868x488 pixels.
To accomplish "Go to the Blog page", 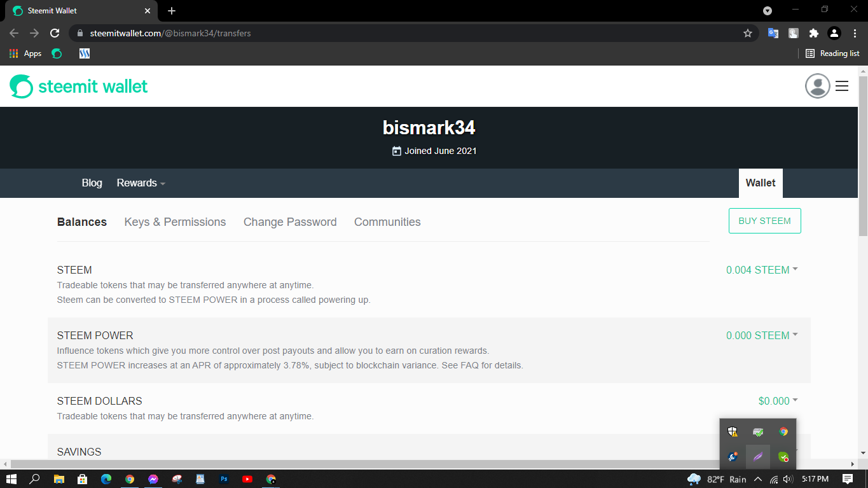I will 92,183.
